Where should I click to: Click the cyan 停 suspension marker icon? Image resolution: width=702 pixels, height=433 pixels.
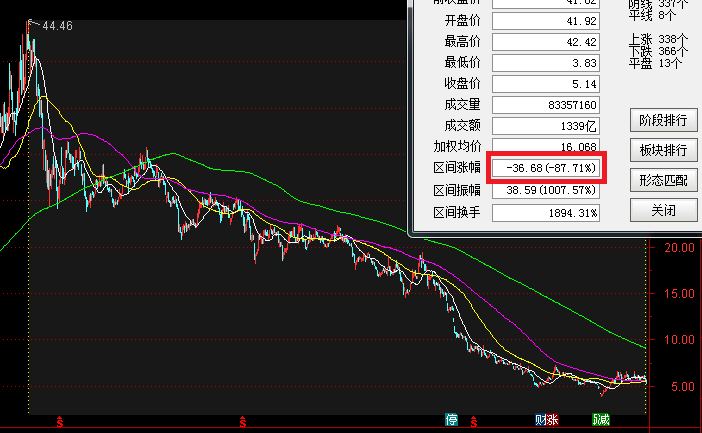[452, 419]
